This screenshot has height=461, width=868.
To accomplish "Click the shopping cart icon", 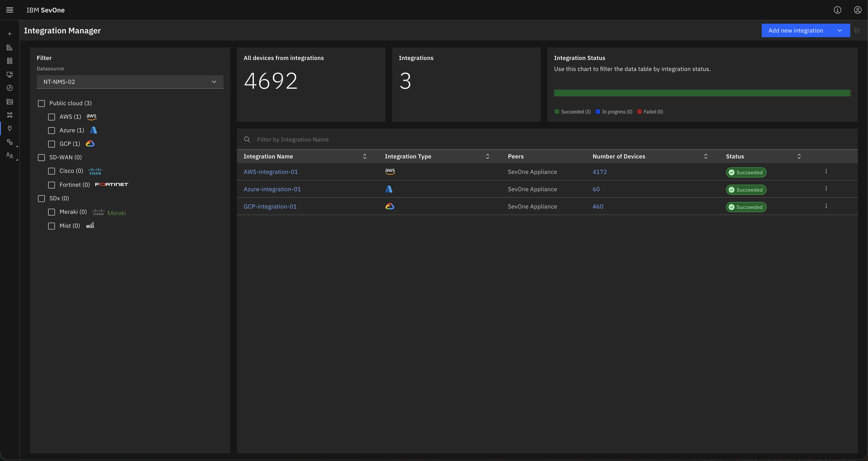I will coord(857,31).
